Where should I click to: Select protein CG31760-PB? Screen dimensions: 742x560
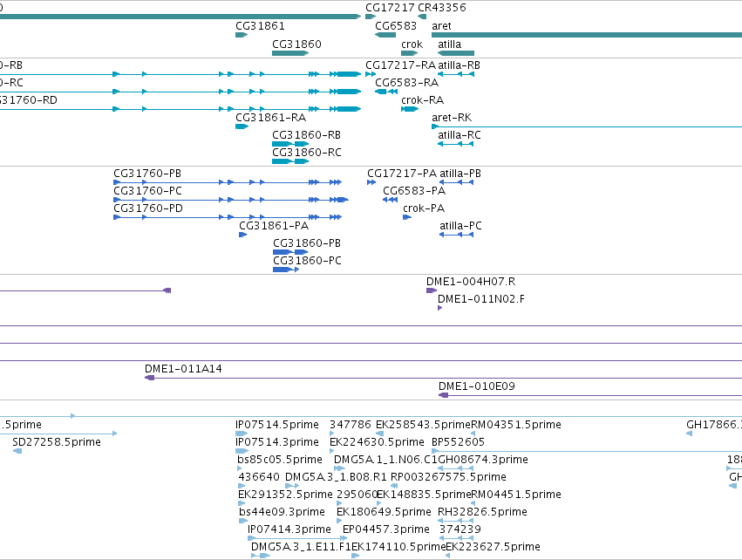147,174
